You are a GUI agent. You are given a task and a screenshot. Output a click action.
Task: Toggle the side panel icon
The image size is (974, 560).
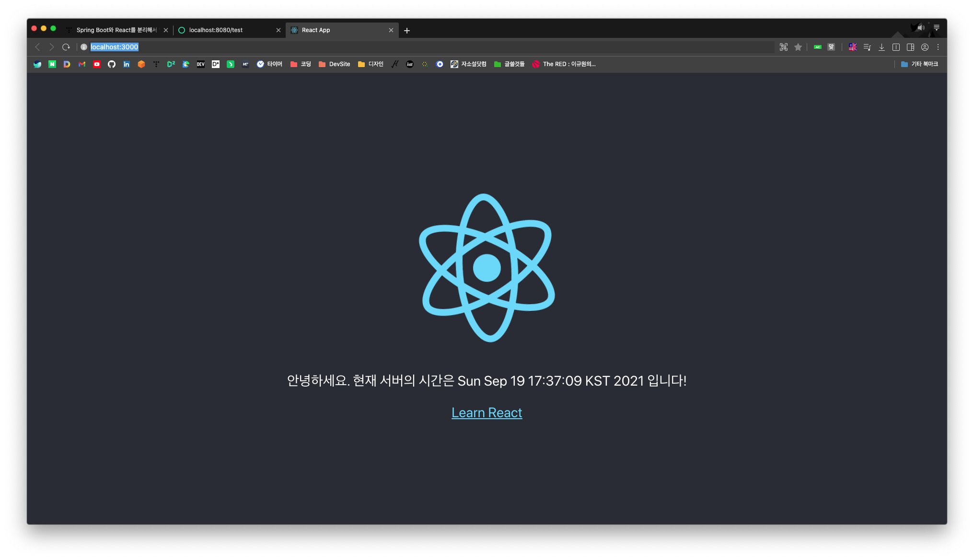(x=910, y=47)
